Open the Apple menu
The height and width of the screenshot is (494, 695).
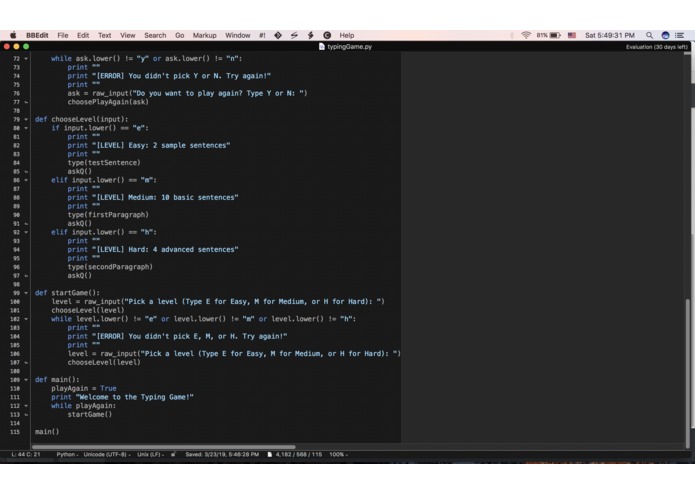(13, 35)
